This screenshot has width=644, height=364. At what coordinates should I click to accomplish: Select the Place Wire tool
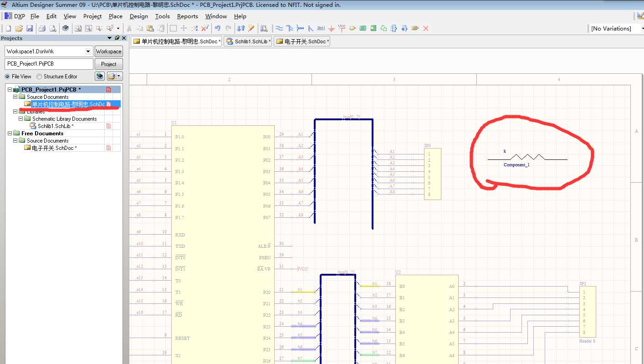(279, 28)
